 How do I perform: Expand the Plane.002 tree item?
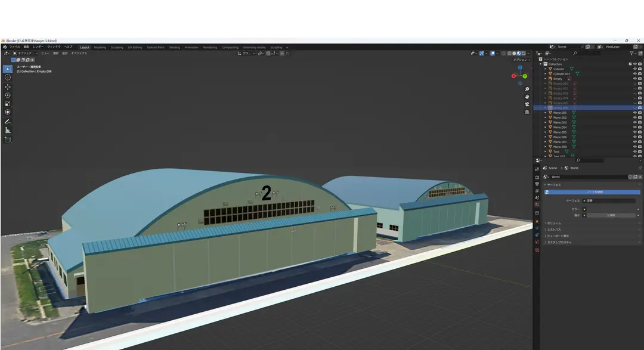546,117
